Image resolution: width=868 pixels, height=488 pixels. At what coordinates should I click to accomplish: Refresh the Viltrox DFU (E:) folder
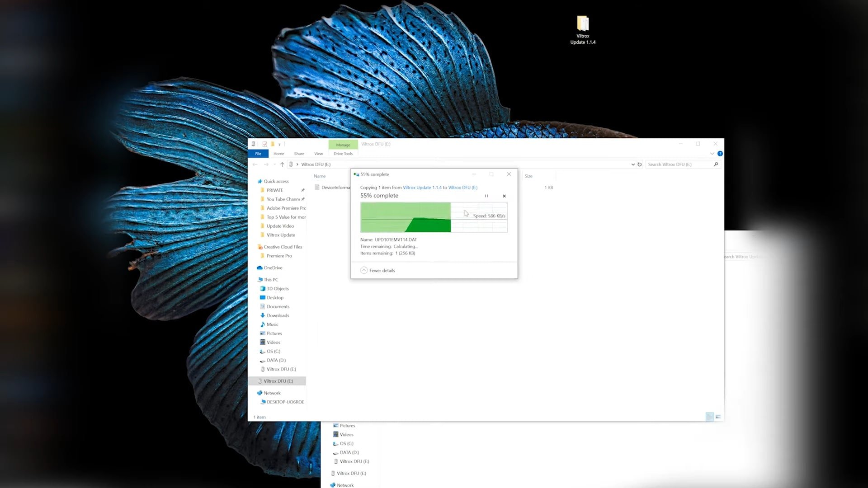point(640,164)
